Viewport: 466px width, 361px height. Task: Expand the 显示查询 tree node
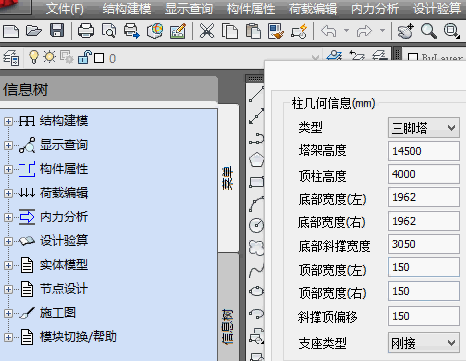click(x=8, y=145)
